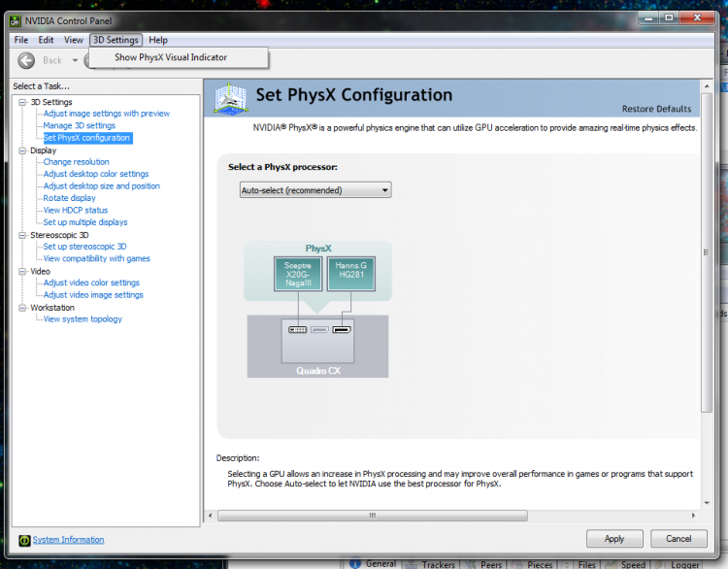Click the Sceptre X20G-NagaIII display box

298,274
